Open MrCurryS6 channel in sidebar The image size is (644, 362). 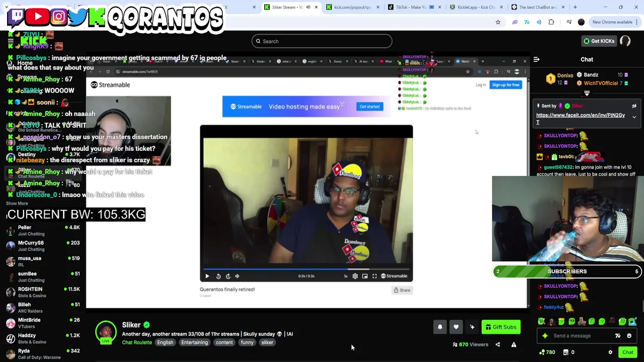(43, 246)
